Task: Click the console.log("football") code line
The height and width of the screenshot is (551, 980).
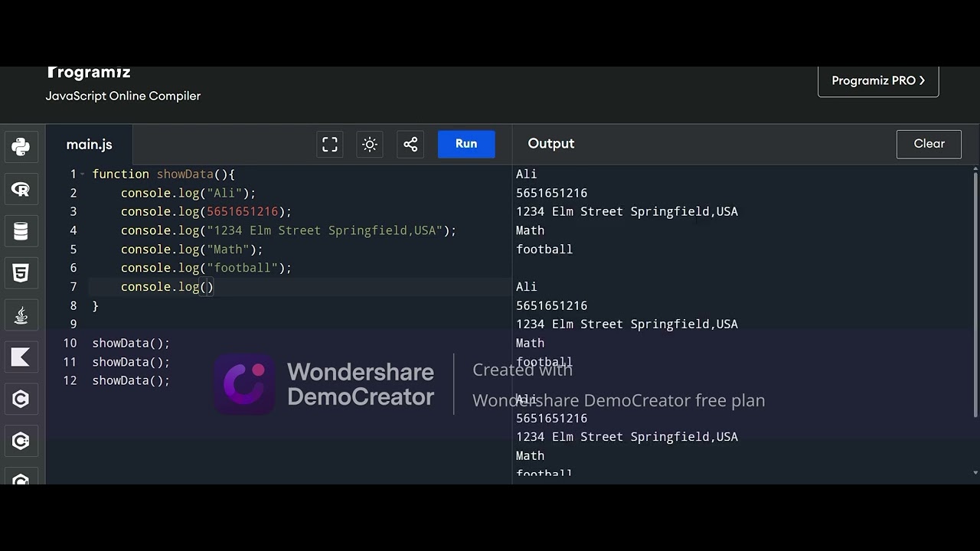Action: coord(206,268)
